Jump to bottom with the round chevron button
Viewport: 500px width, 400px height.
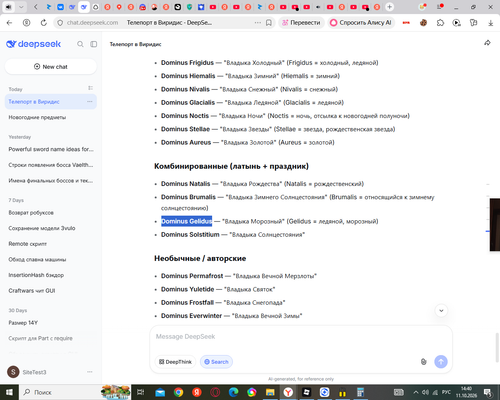pyautogui.click(x=441, y=311)
